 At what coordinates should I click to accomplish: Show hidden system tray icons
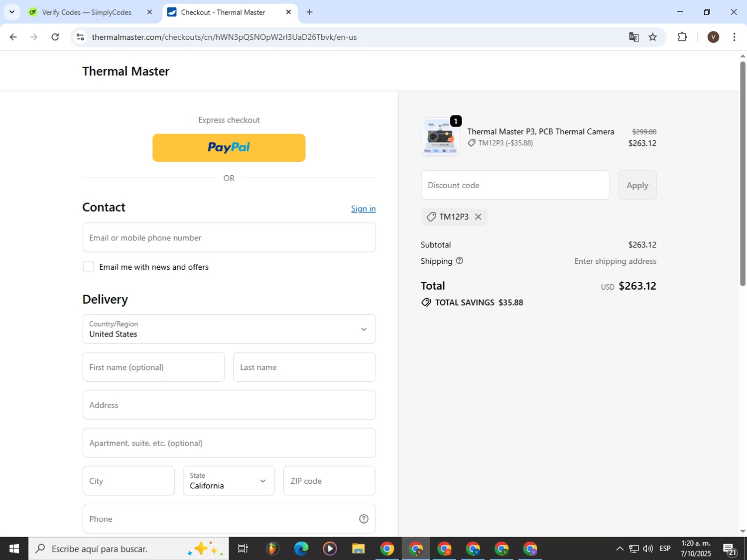620,549
